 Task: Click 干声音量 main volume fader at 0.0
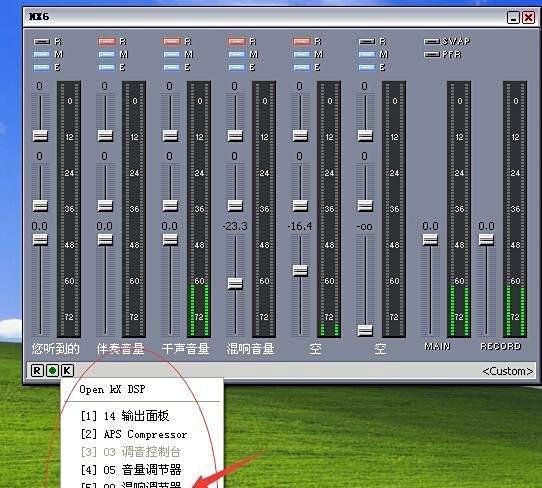pos(170,240)
